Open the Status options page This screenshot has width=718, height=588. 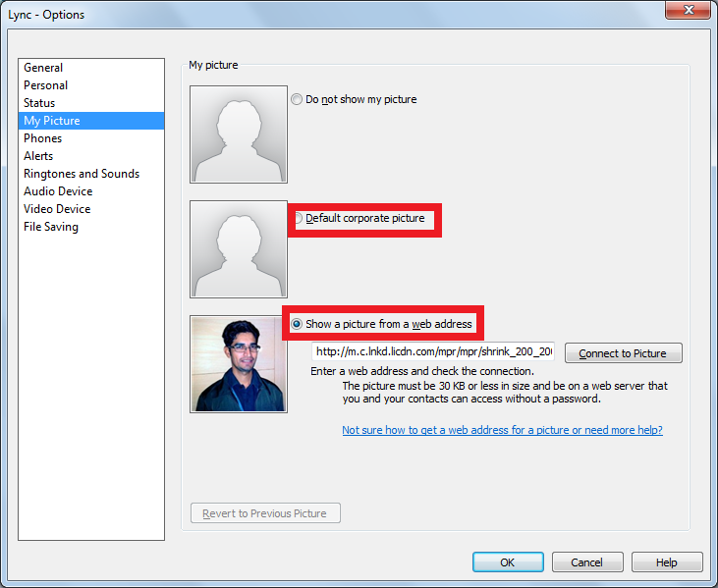tap(91, 103)
